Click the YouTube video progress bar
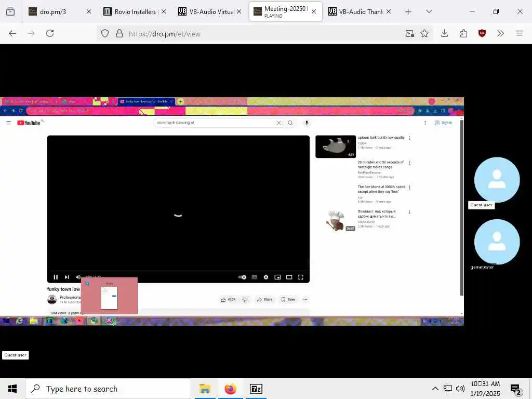The height and width of the screenshot is (399, 532). (178, 271)
